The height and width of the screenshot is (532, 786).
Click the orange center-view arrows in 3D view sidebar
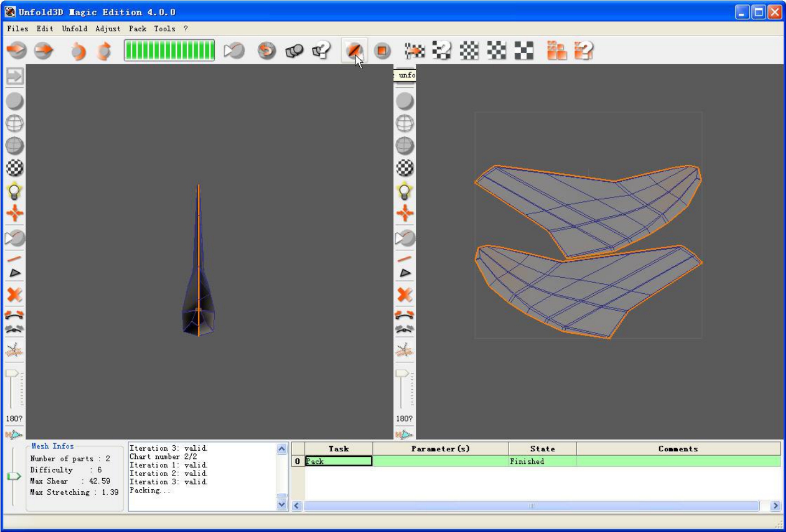tap(15, 213)
